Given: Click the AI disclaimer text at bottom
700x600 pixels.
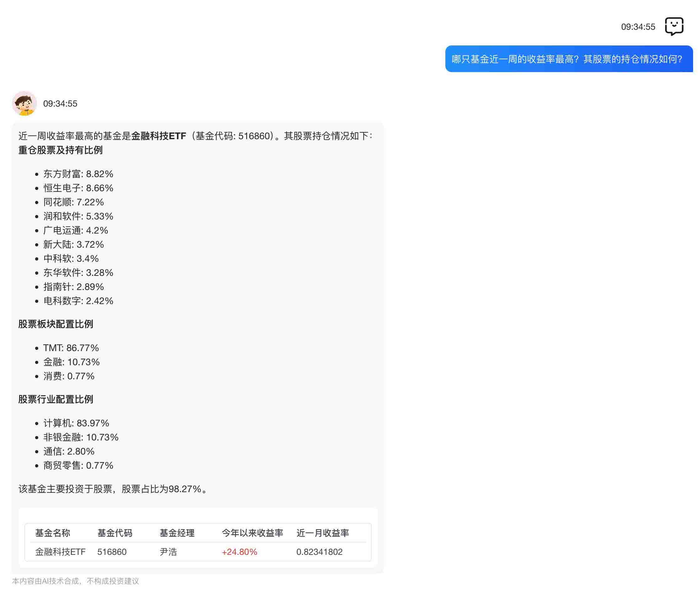Looking at the screenshot, I should (75, 581).
